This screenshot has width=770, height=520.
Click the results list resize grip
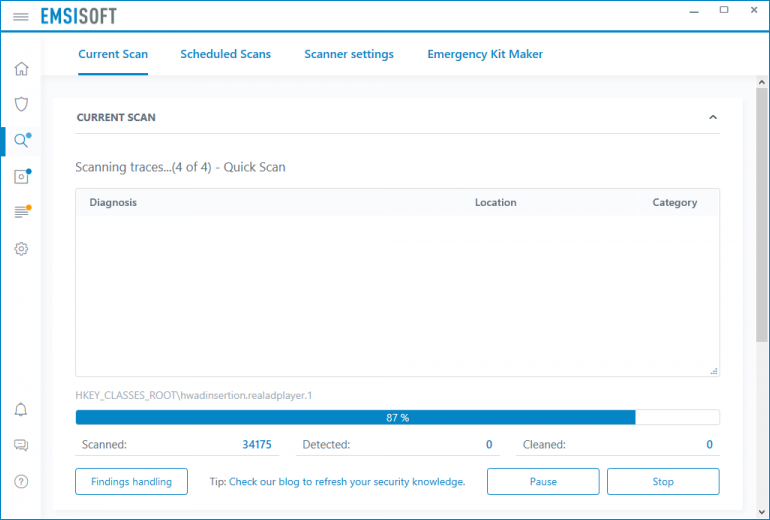click(714, 371)
